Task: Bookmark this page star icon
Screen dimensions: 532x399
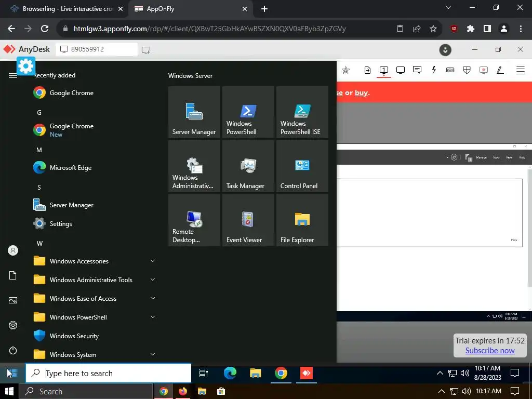Action: [x=433, y=29]
